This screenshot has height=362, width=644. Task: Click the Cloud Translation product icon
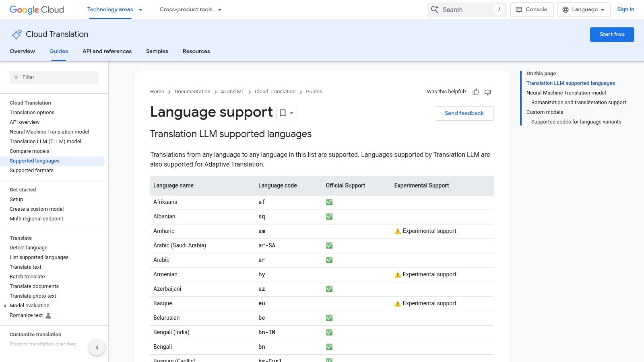coord(16,35)
